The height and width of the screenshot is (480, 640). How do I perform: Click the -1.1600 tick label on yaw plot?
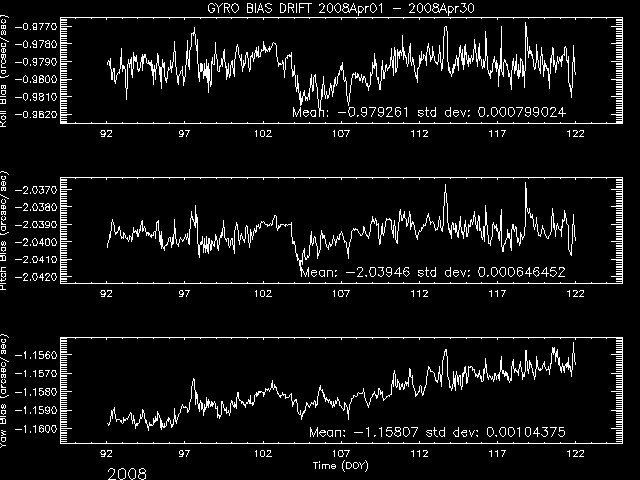[36, 429]
